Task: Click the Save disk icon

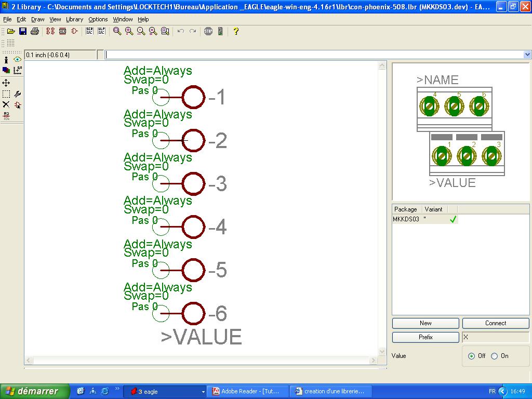Action: [x=23, y=31]
